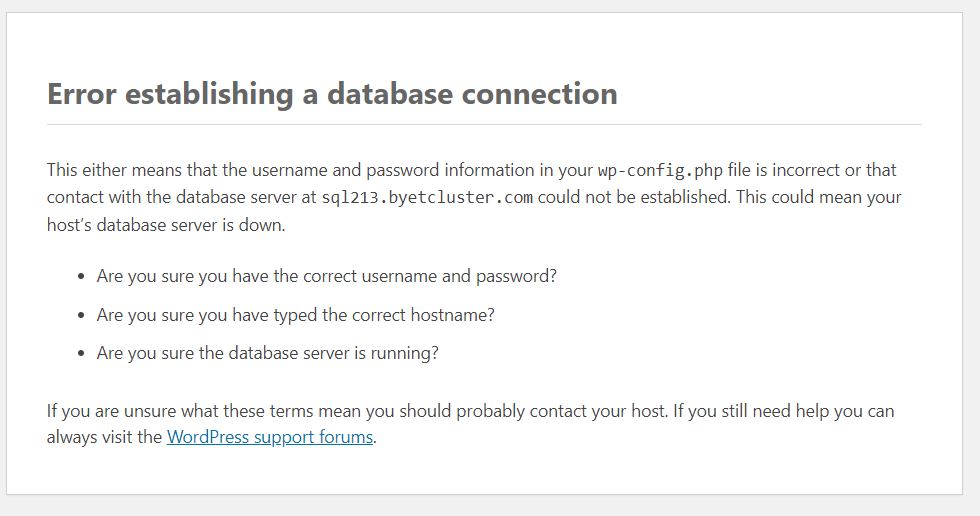Click the horizontal divider under the heading
Viewport: 980px width, 516px height.
[x=484, y=124]
